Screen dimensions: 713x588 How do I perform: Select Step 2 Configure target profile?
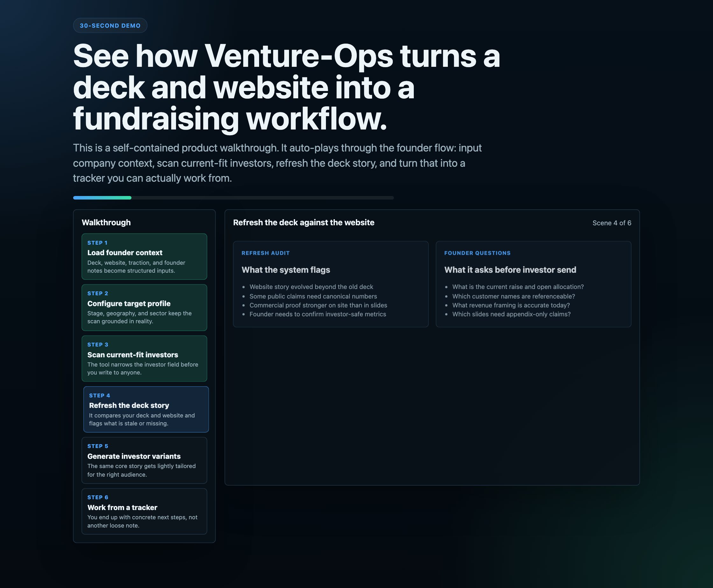(x=144, y=308)
